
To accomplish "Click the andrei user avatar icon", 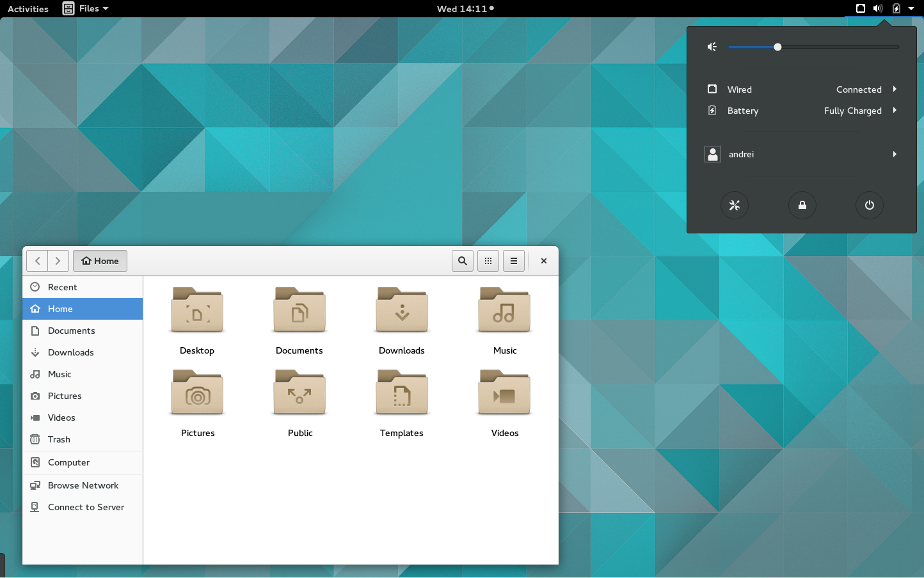I will tap(713, 154).
